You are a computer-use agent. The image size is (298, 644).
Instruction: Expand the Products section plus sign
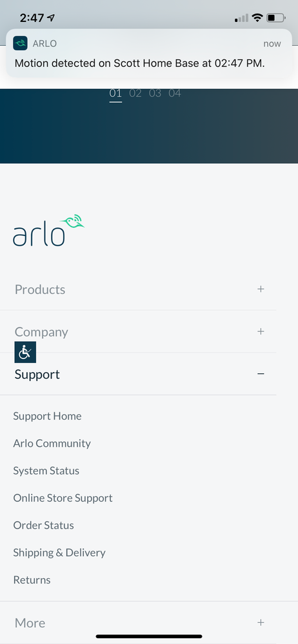pyautogui.click(x=261, y=289)
